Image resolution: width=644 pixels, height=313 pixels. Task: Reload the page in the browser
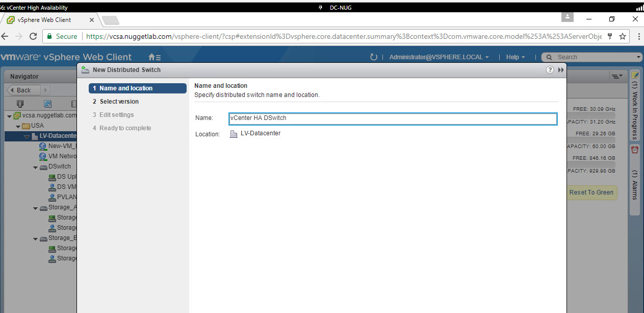click(x=33, y=36)
